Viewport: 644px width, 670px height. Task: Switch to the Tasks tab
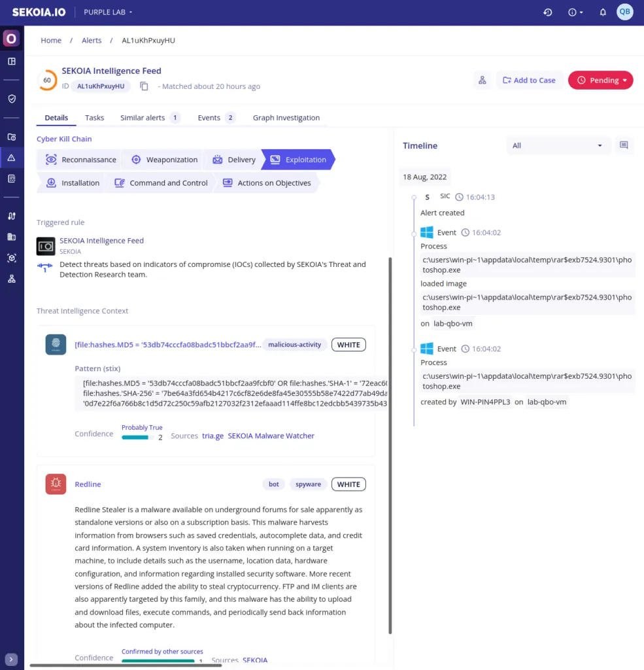[94, 118]
